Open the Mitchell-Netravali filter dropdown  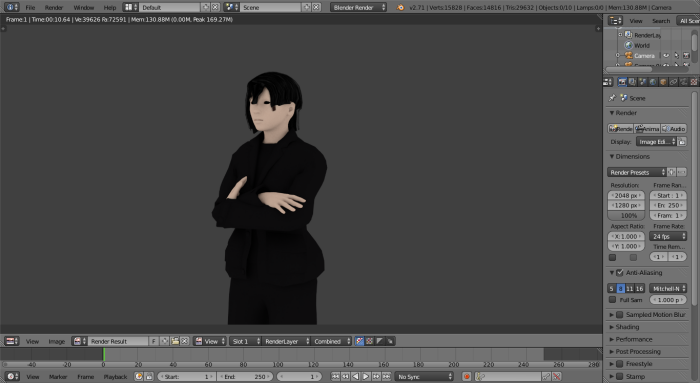668,288
